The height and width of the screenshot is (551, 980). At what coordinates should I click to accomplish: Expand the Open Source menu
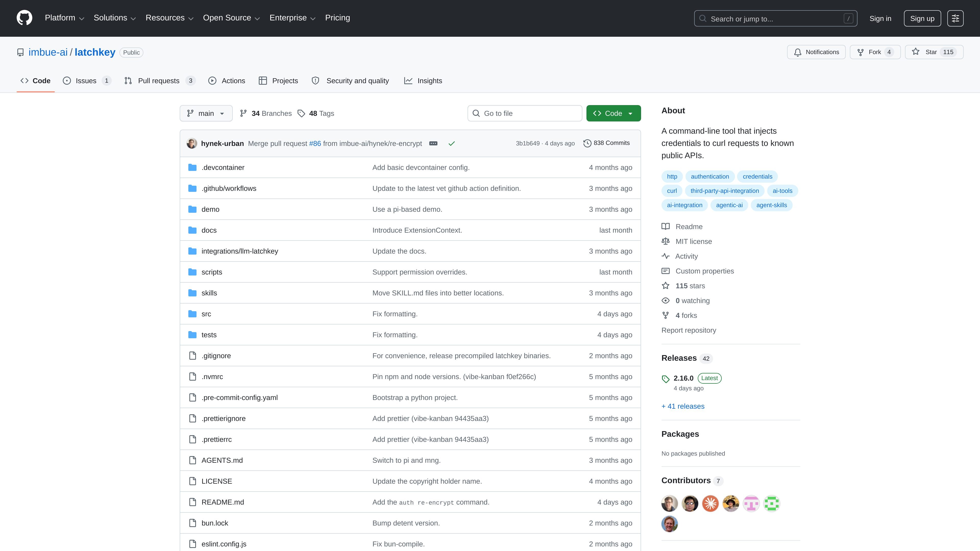point(231,18)
